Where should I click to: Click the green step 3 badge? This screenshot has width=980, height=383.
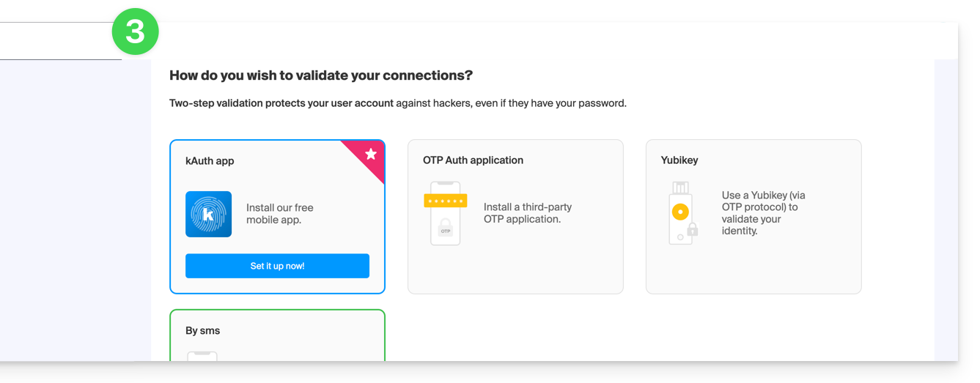135,31
